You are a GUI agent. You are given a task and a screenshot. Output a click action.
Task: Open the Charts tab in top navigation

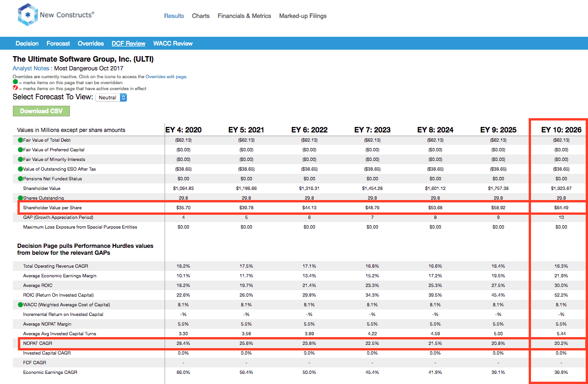201,16
